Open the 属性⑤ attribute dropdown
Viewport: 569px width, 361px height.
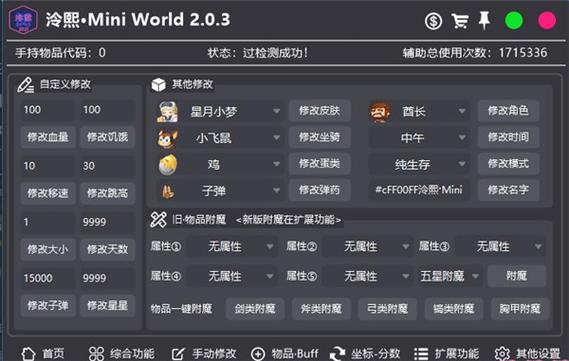click(x=367, y=276)
